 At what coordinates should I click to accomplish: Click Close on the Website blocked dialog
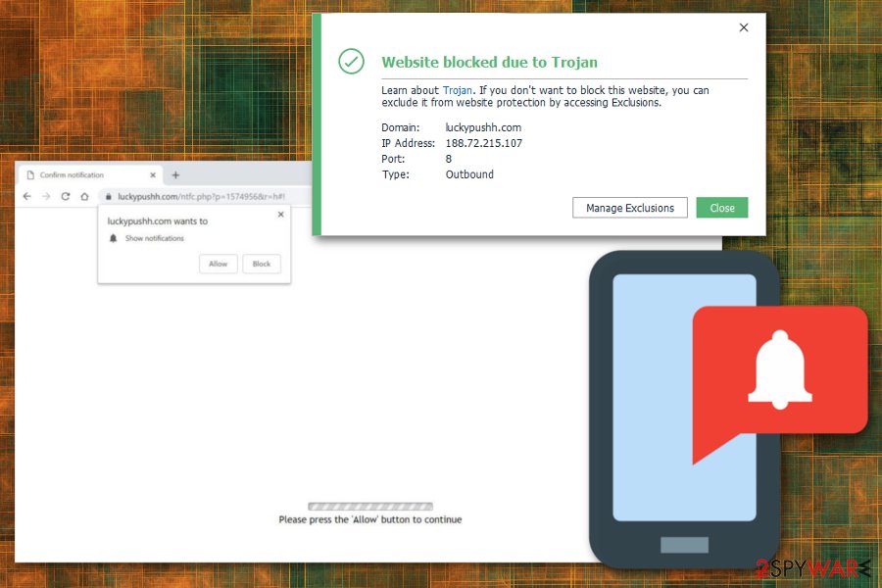pos(722,208)
